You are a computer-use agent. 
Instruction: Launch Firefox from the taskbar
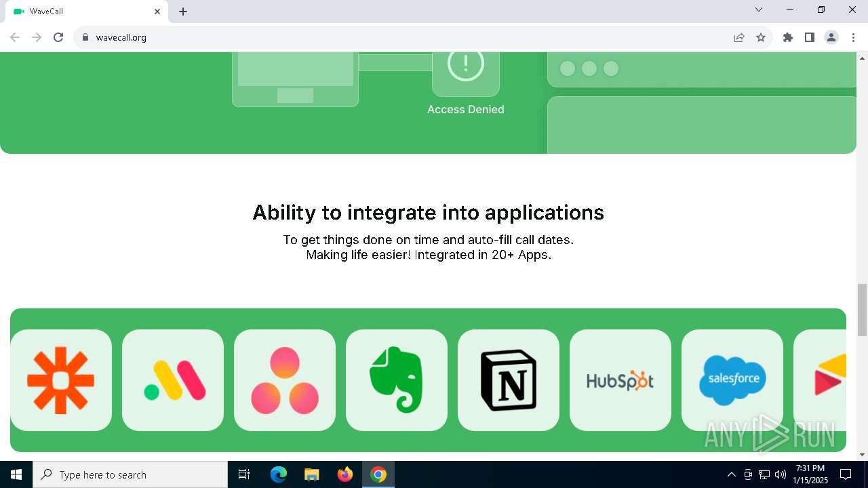(x=345, y=474)
